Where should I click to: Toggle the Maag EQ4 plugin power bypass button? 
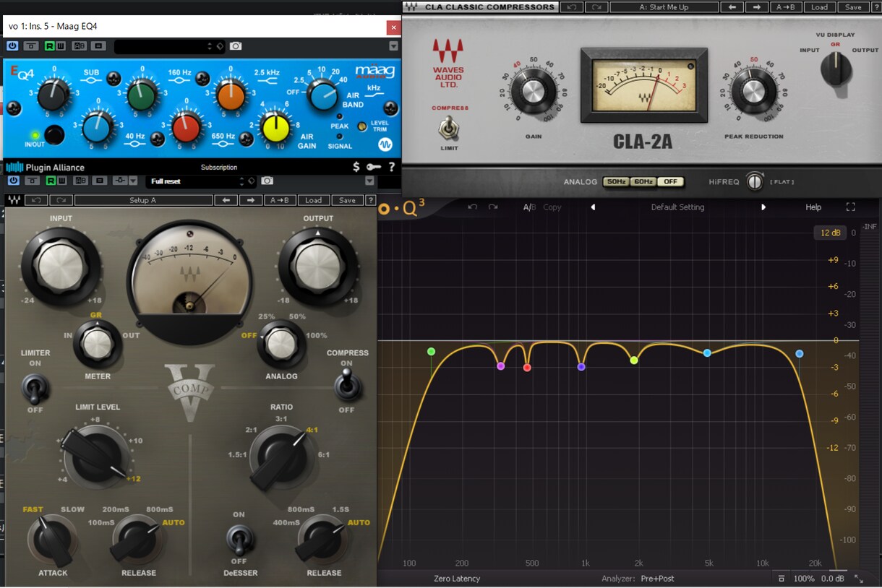pos(12,46)
